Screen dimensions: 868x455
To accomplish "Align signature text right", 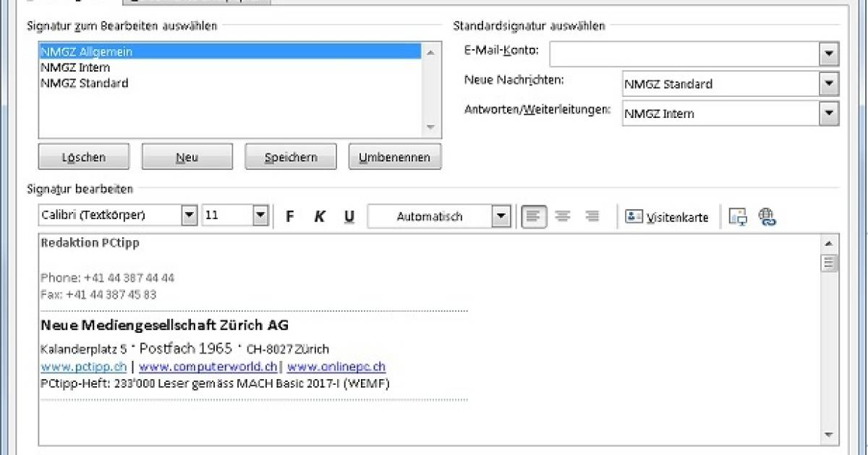I will 592,216.
